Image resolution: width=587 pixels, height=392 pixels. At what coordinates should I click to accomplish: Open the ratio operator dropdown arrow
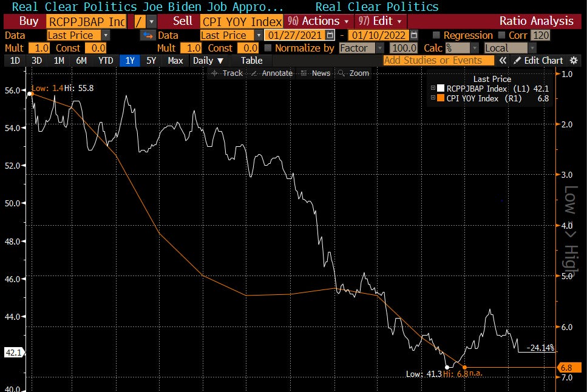(151, 22)
